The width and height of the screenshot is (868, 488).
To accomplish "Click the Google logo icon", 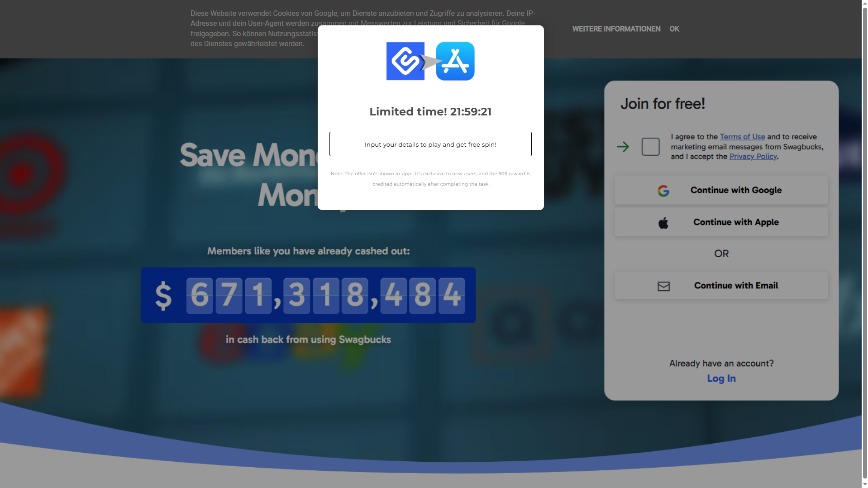I will [663, 191].
